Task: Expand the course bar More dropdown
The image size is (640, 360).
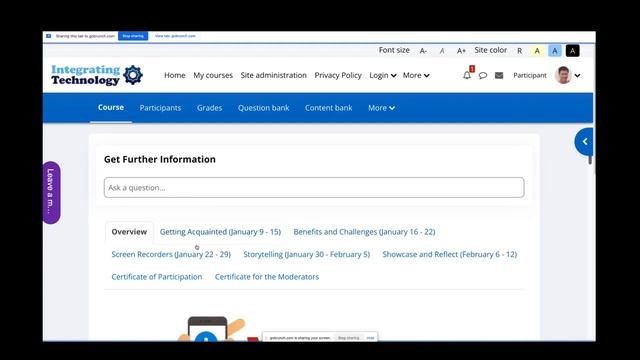Action: click(381, 108)
